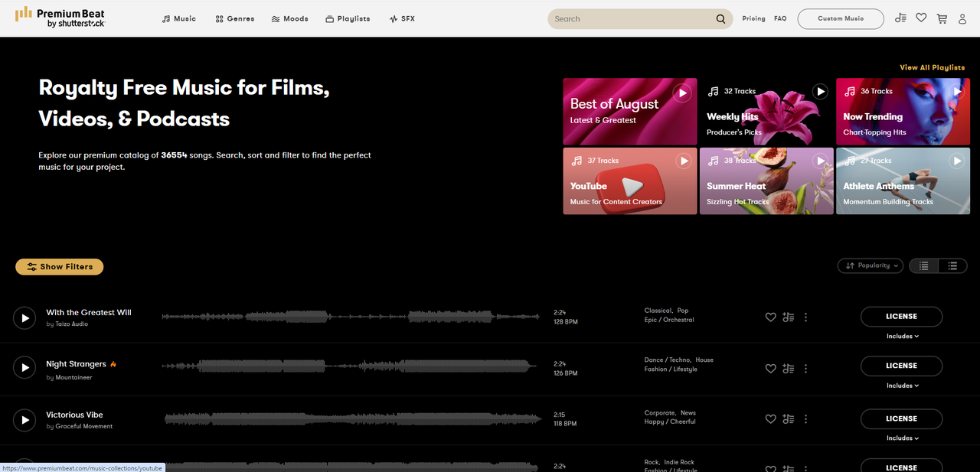Open the Best of August playlist card
The width and height of the screenshot is (980, 472).
point(630,112)
